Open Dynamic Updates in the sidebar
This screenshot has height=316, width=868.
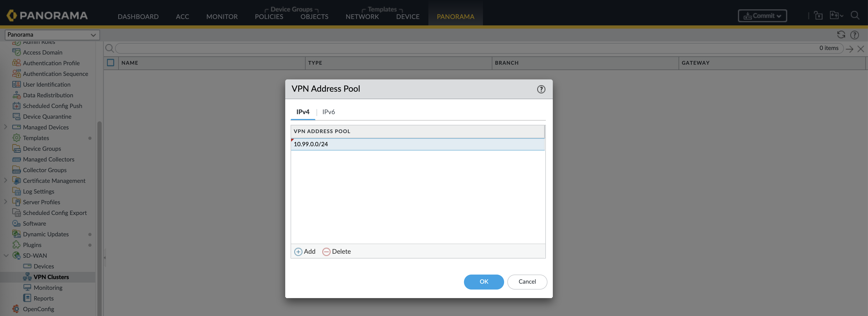(x=45, y=234)
